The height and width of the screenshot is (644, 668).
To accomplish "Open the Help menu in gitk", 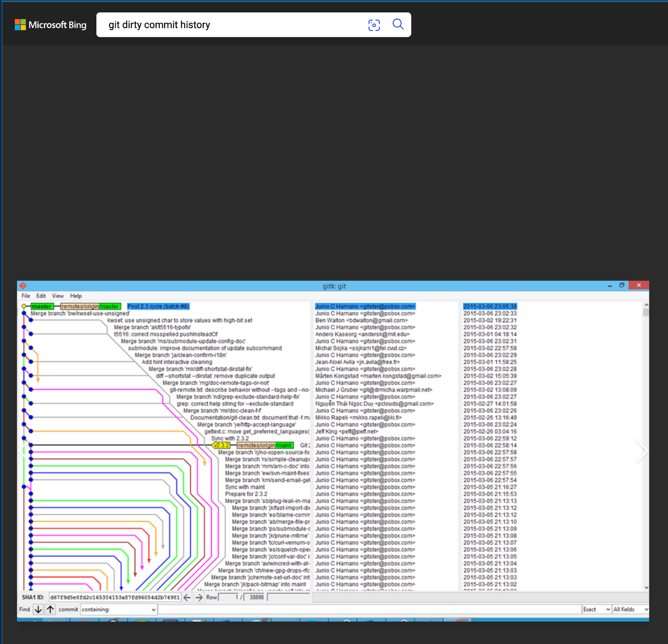I will coord(76,296).
